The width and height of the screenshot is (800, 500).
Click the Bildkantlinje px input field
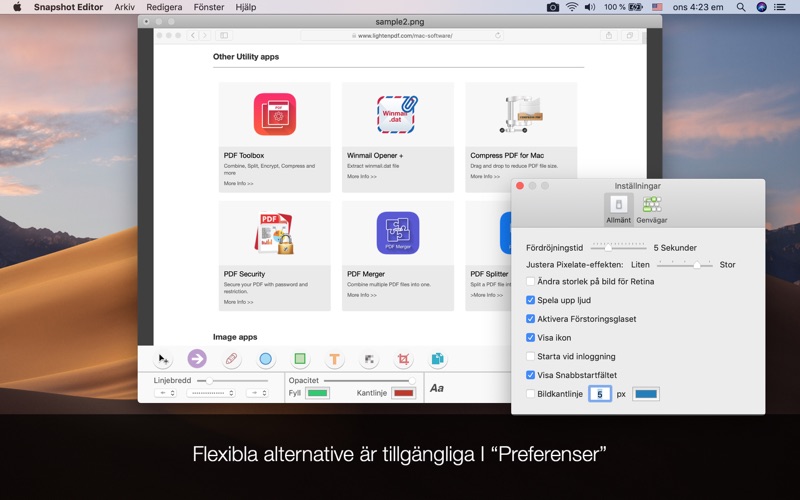pyautogui.click(x=600, y=394)
